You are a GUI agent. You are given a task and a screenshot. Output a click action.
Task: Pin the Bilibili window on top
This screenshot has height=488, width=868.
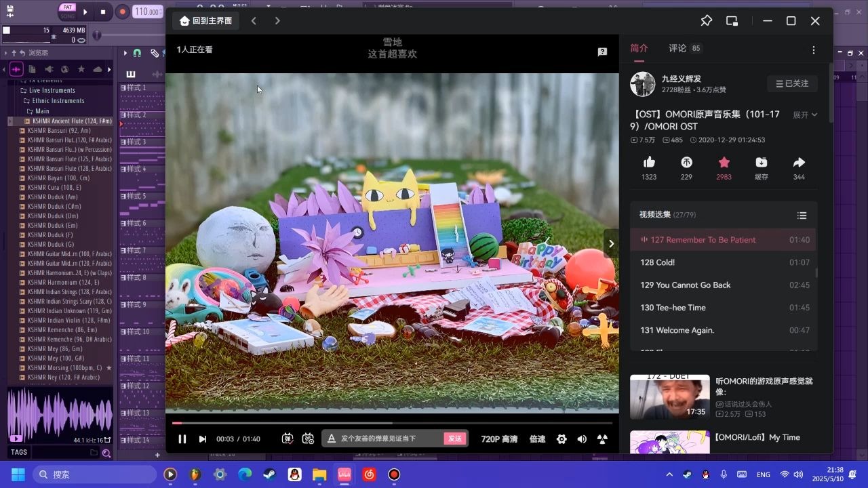point(706,21)
